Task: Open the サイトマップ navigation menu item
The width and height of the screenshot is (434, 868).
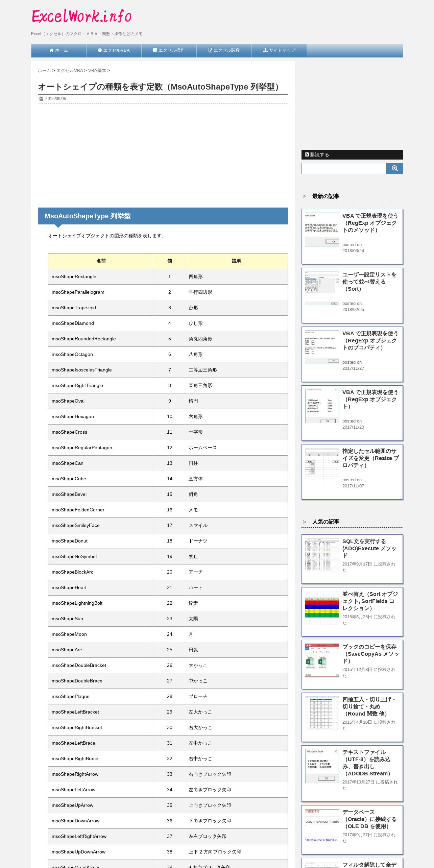Action: pyautogui.click(x=279, y=50)
